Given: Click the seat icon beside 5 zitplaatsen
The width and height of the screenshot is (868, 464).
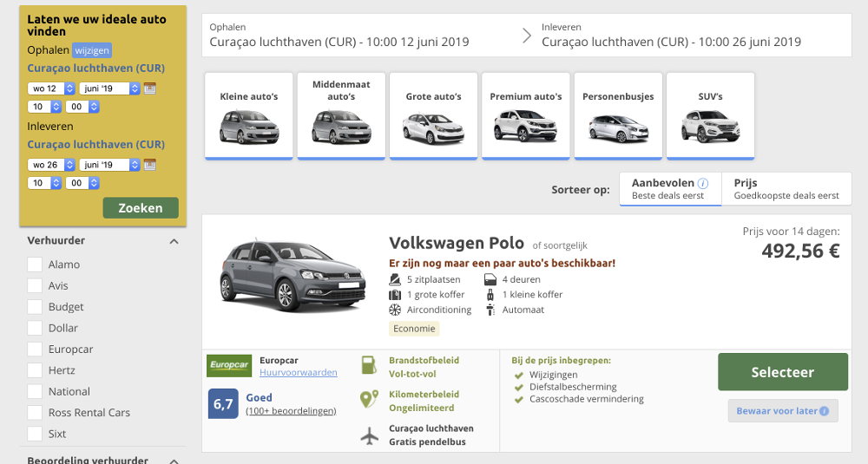Looking at the screenshot, I should click(x=395, y=279).
